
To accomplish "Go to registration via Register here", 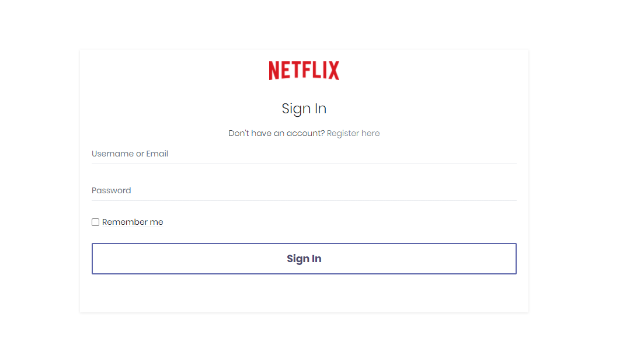I will click(353, 133).
